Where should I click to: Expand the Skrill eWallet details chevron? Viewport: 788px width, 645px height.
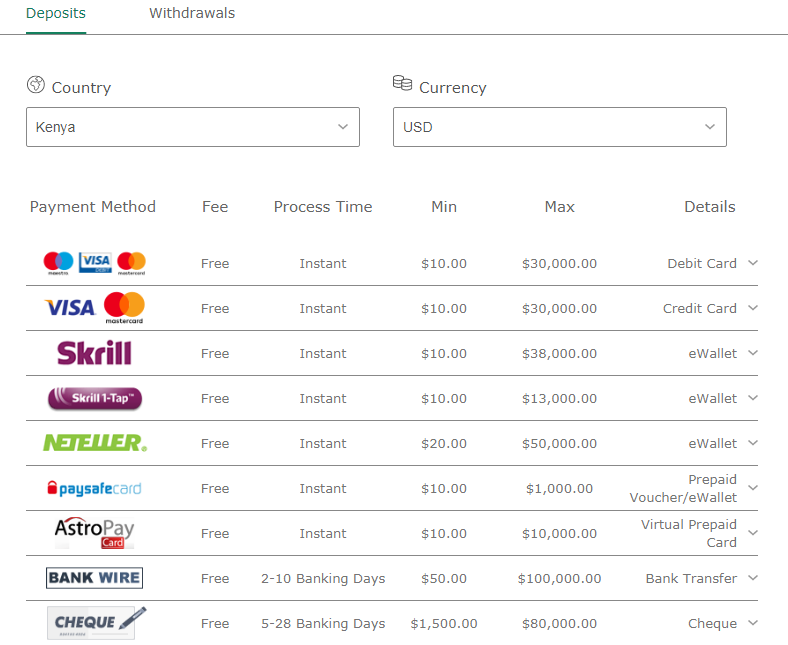[x=753, y=353]
